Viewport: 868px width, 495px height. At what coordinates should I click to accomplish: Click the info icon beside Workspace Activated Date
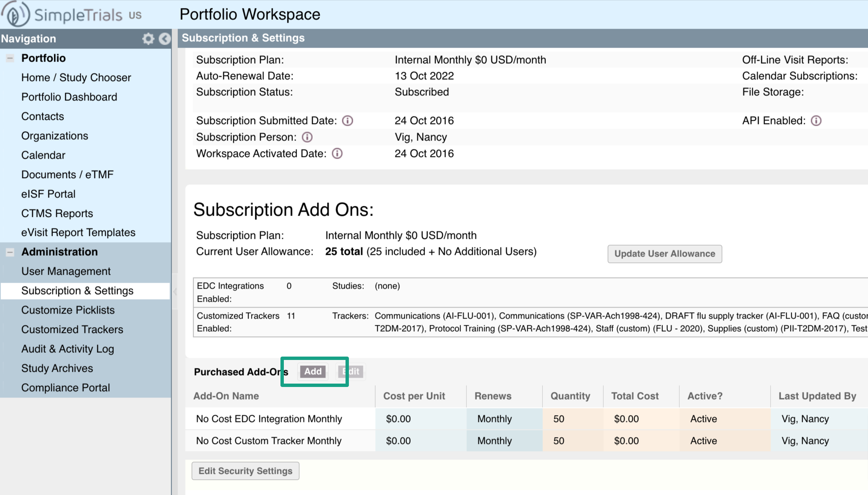[x=337, y=153]
